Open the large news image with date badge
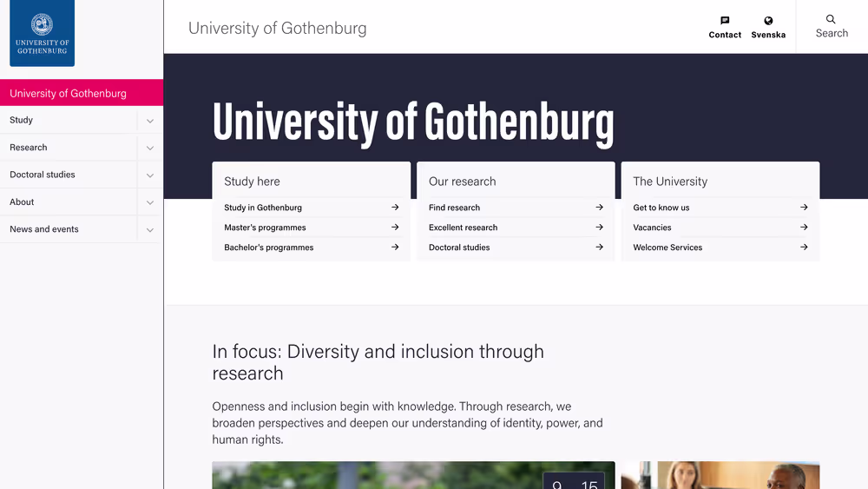This screenshot has height=489, width=868. pyautogui.click(x=413, y=475)
